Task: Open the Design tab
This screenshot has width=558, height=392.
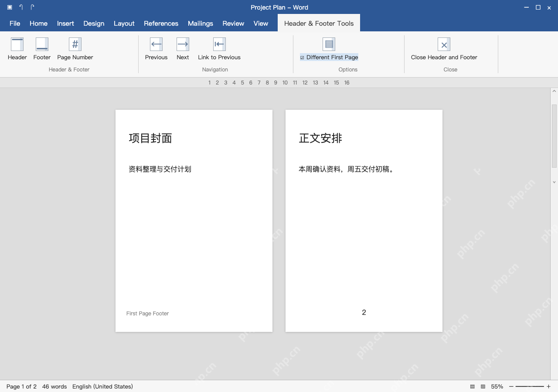Action: [94, 24]
